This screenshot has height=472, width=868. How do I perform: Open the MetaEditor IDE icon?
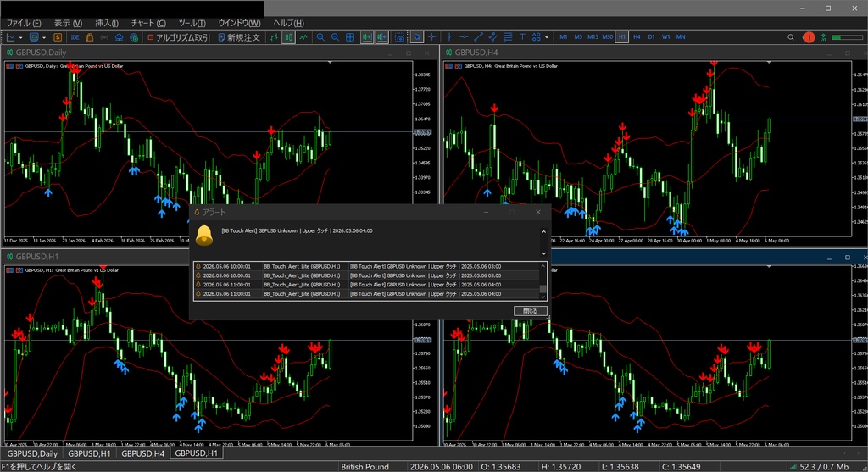75,37
